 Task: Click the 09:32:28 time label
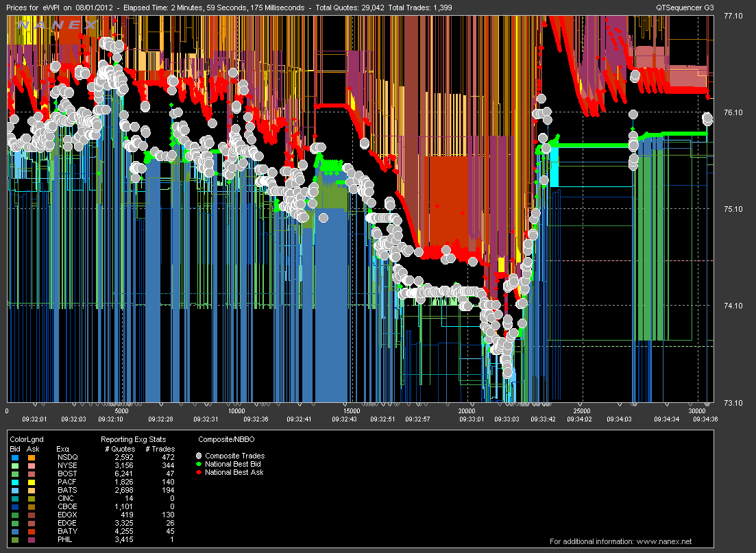tap(160, 419)
